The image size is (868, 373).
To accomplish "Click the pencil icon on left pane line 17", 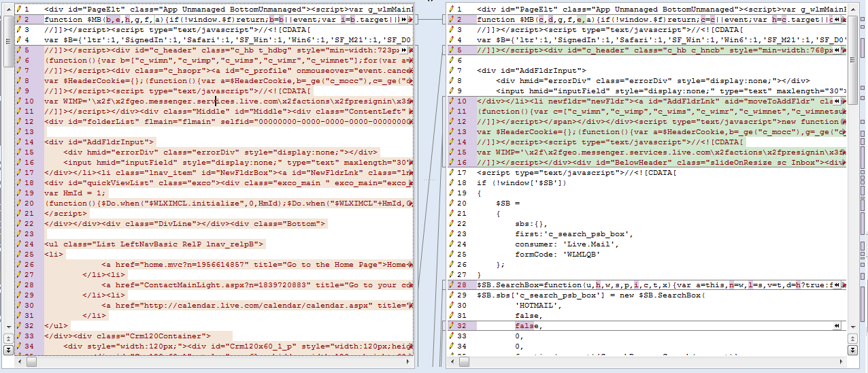I will point(18,172).
